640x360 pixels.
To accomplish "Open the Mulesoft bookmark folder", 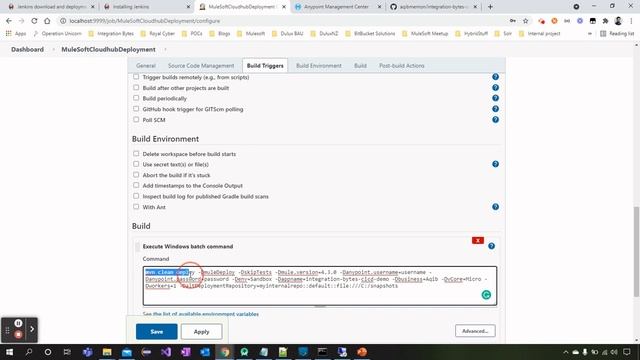I will tap(251, 33).
